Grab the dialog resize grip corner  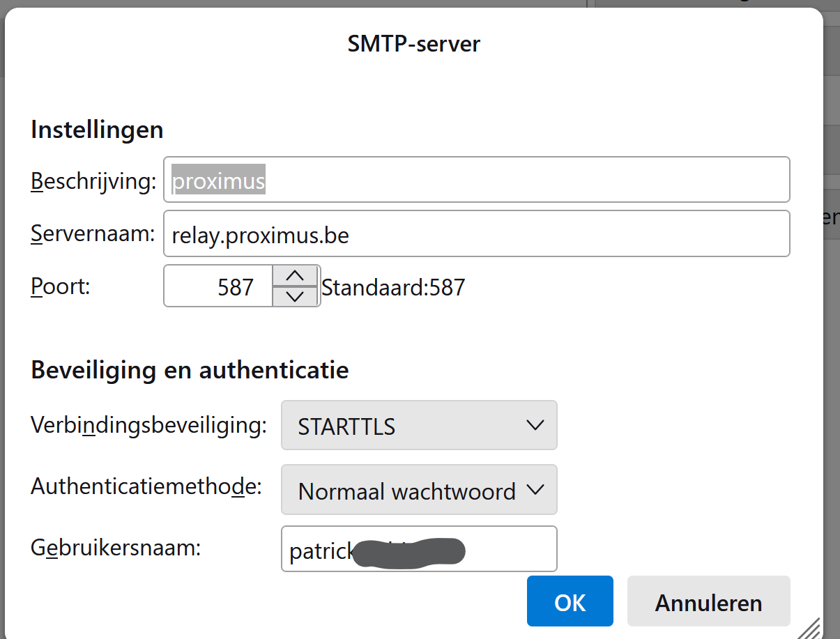(809, 627)
